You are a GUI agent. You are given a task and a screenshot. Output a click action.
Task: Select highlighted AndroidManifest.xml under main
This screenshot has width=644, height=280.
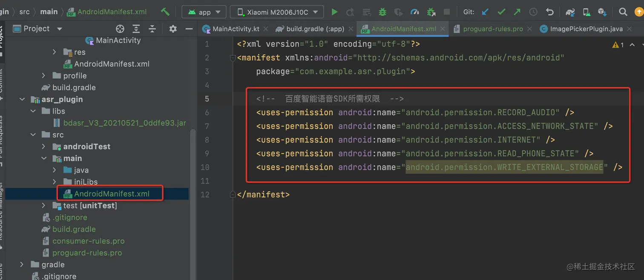pyautogui.click(x=106, y=194)
